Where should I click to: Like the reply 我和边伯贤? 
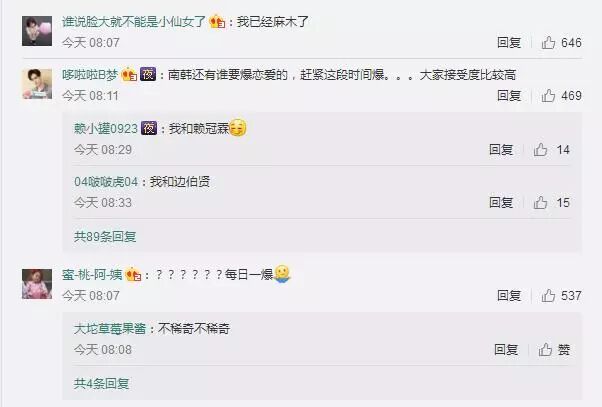pos(551,203)
